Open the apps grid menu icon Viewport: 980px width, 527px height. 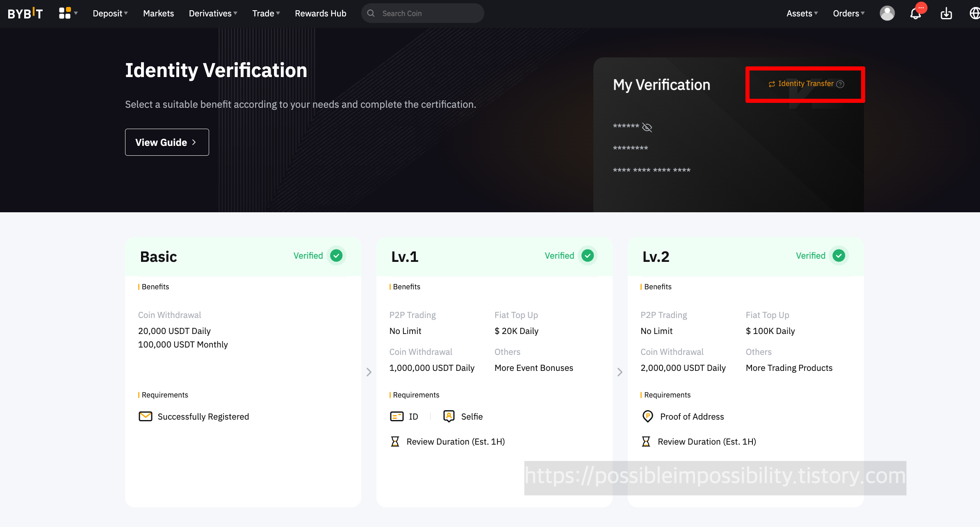point(65,13)
